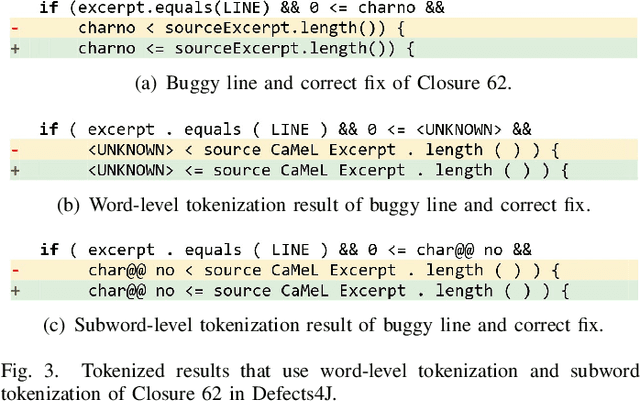The height and width of the screenshot is (402, 640).
Task: Select the plus marker in the word-level tokenization diff
Action: [15, 169]
